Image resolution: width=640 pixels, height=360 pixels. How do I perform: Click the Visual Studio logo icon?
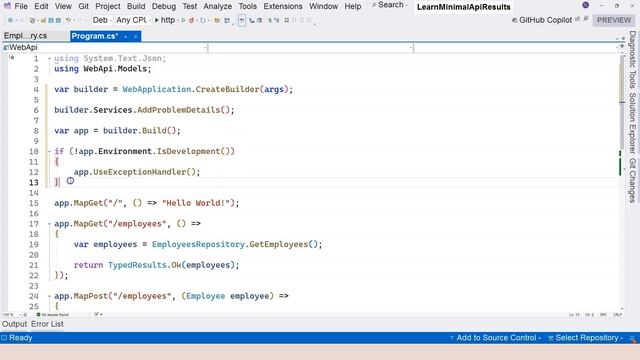tap(7, 6)
